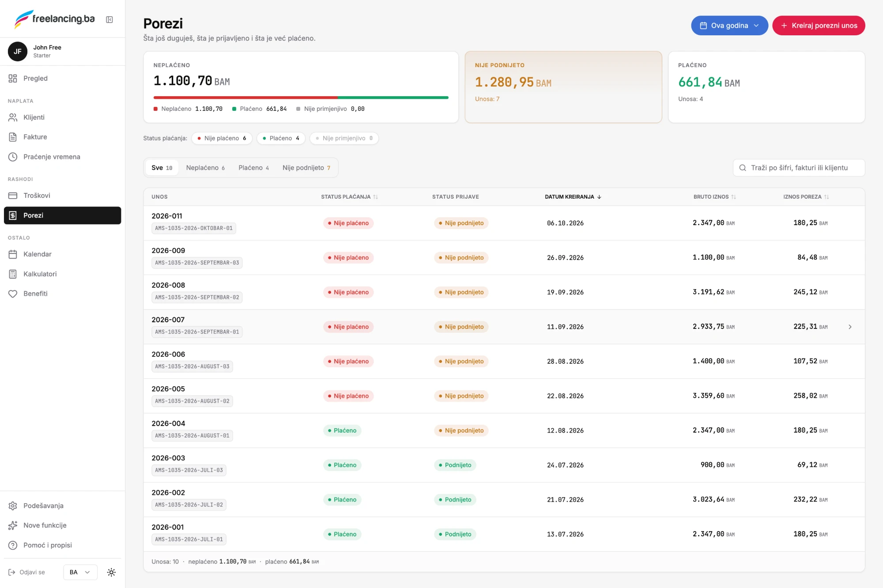This screenshot has height=588, width=883.
Task: Click Podnijeto badge in row 2026-003
Action: pos(455,465)
